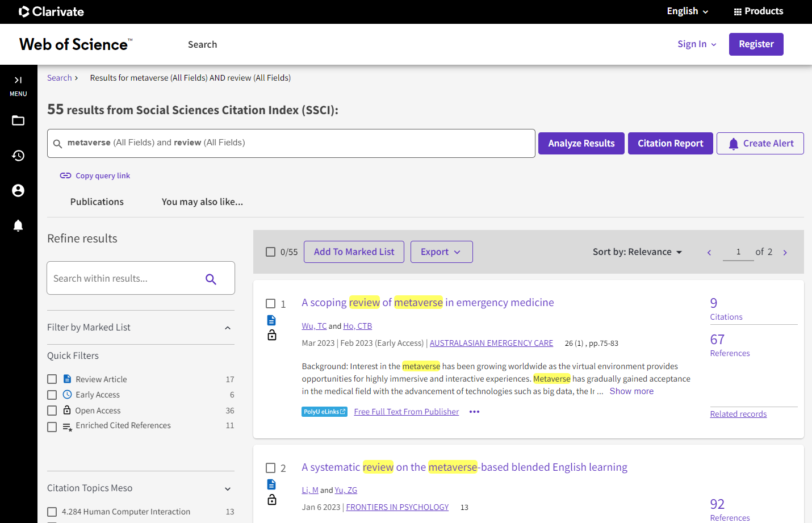Click the Open Access lock filter icon
The image size is (812, 523).
67,410
